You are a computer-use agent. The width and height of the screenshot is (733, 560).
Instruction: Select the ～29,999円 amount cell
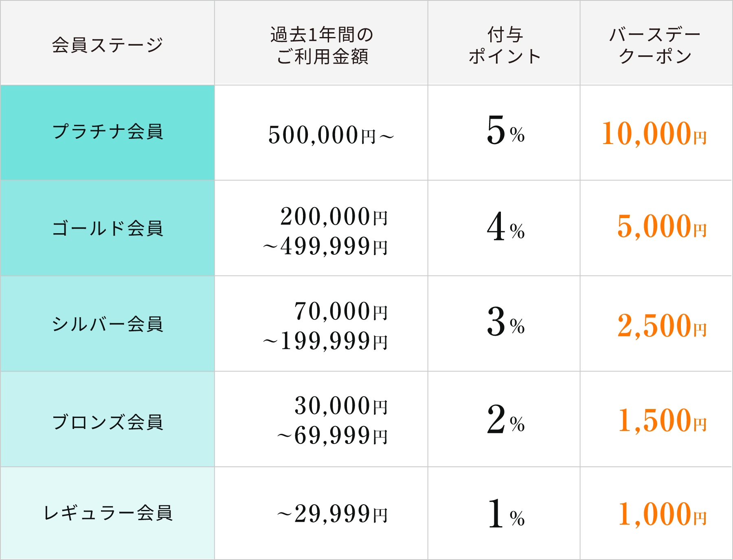pos(332,514)
